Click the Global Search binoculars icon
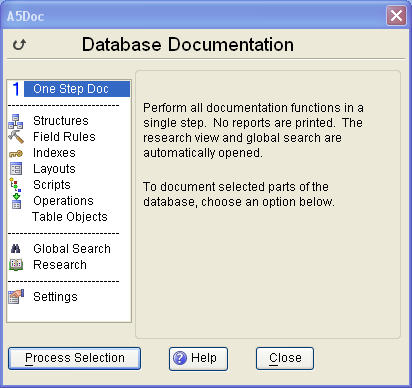The height and width of the screenshot is (388, 412). click(15, 249)
